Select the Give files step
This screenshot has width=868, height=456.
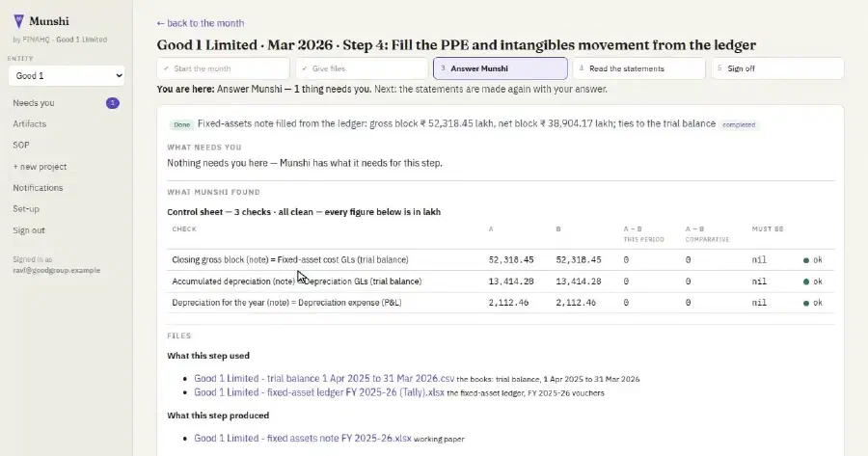pyautogui.click(x=362, y=68)
